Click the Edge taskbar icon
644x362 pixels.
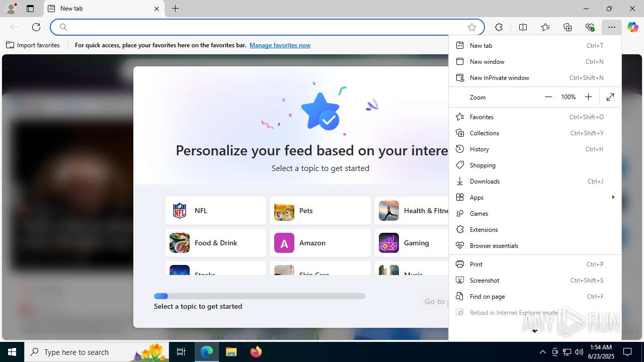pos(207,352)
